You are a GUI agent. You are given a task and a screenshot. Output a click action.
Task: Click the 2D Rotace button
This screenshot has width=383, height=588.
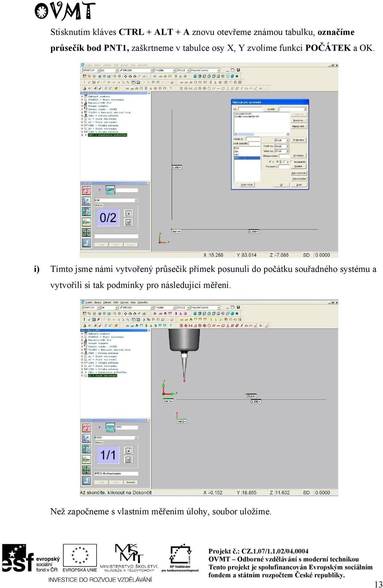coord(298,155)
